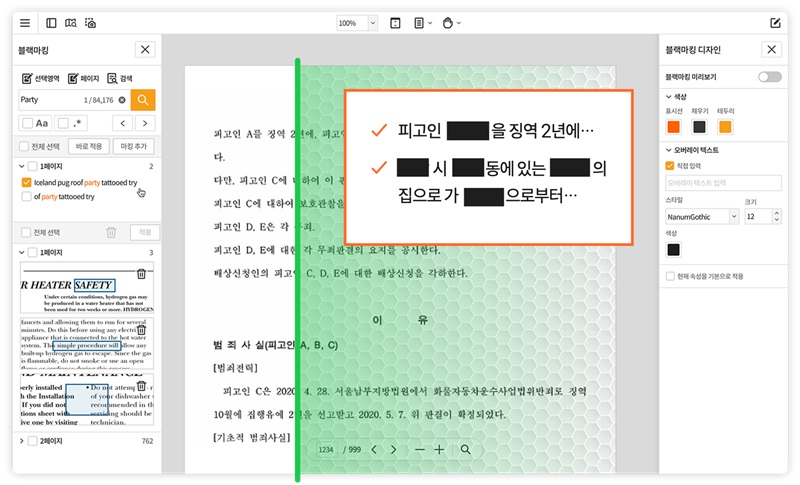Enable the Aa case-sensitive checkbox
Image resolution: width=800 pixels, height=485 pixels.
click(27, 123)
